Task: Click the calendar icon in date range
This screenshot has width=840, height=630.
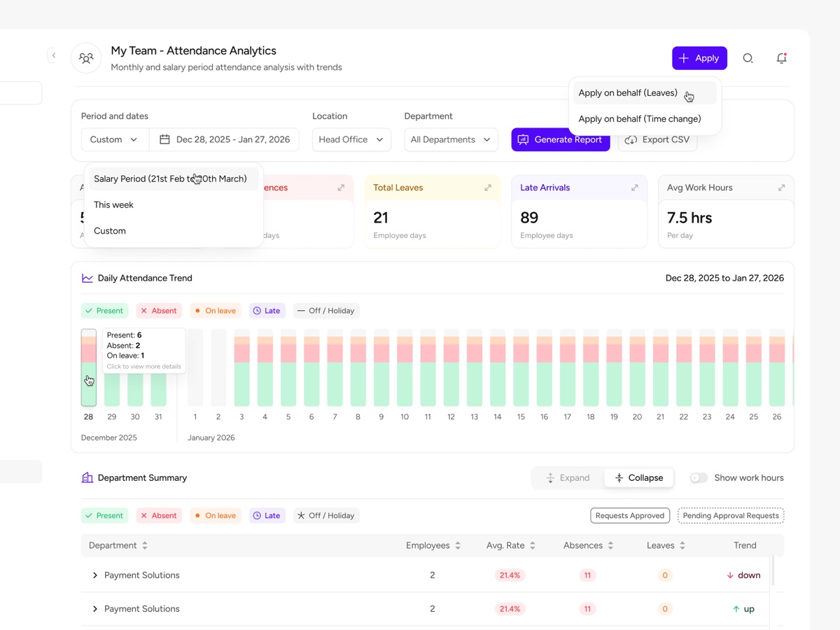Action: coord(164,139)
